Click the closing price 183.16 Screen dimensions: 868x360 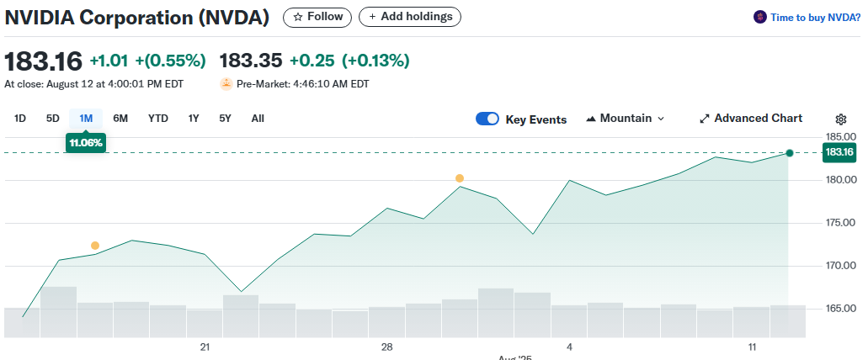pos(43,61)
